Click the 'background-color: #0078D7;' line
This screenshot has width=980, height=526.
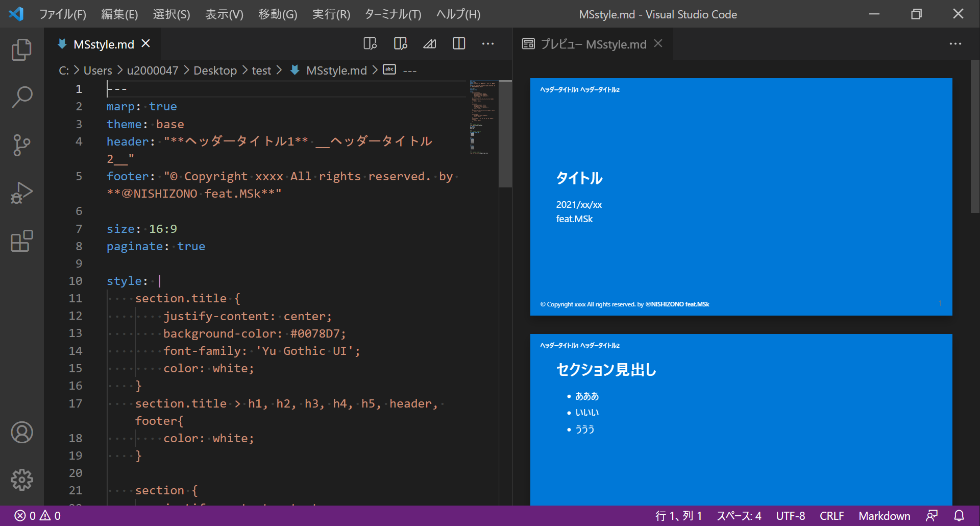(x=254, y=333)
